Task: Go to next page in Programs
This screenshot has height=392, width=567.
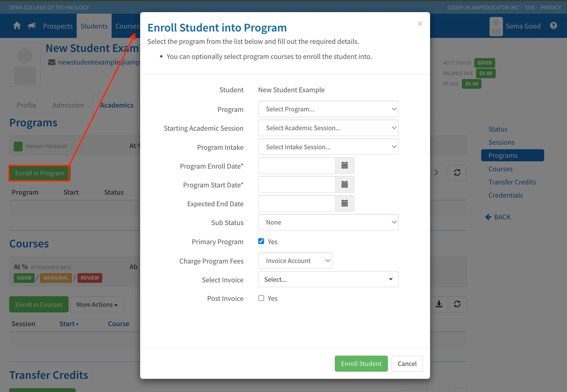Action: [x=436, y=173]
